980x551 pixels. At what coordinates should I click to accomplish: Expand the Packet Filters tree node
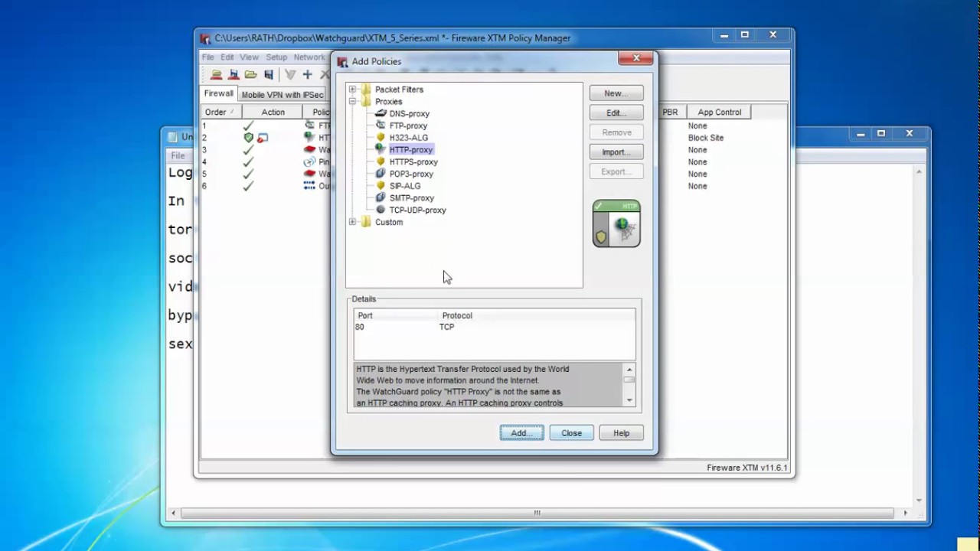pyautogui.click(x=353, y=90)
